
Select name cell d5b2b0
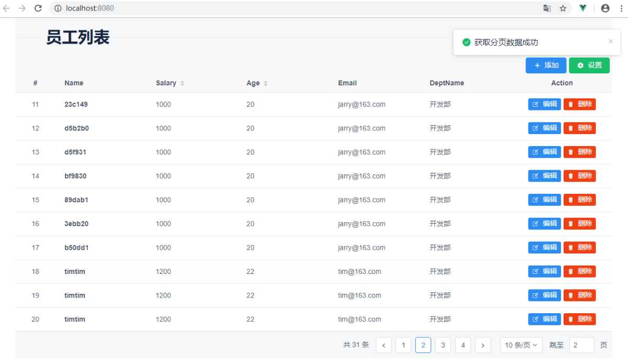click(x=76, y=128)
